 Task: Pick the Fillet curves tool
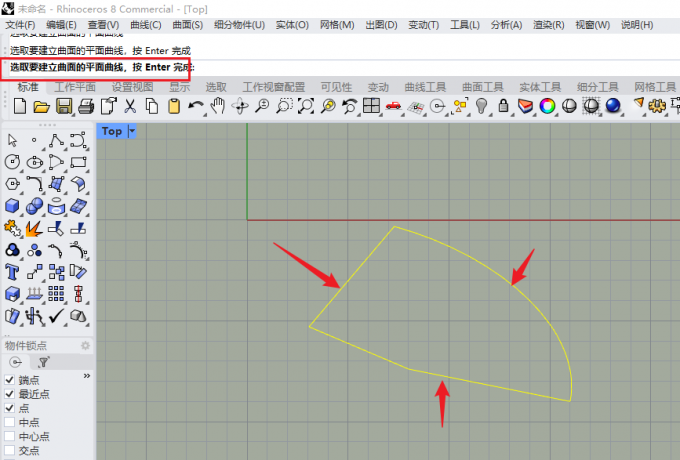point(34,184)
